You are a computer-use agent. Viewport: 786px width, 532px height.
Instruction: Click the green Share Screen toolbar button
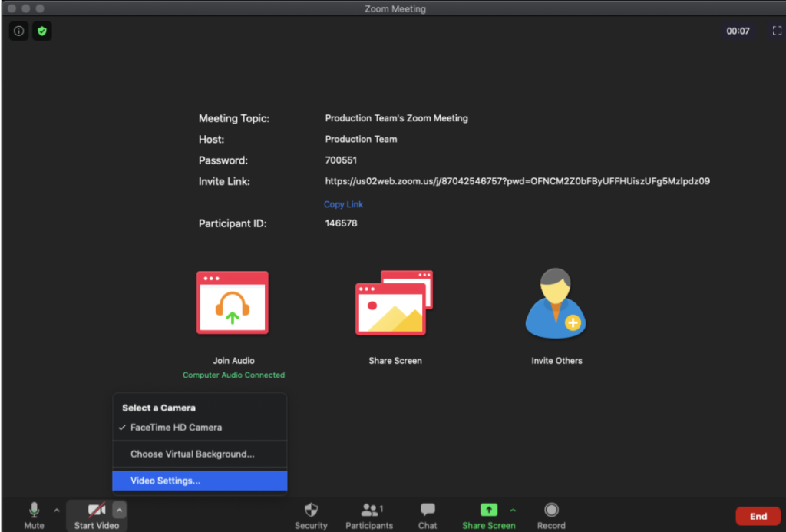[489, 515]
